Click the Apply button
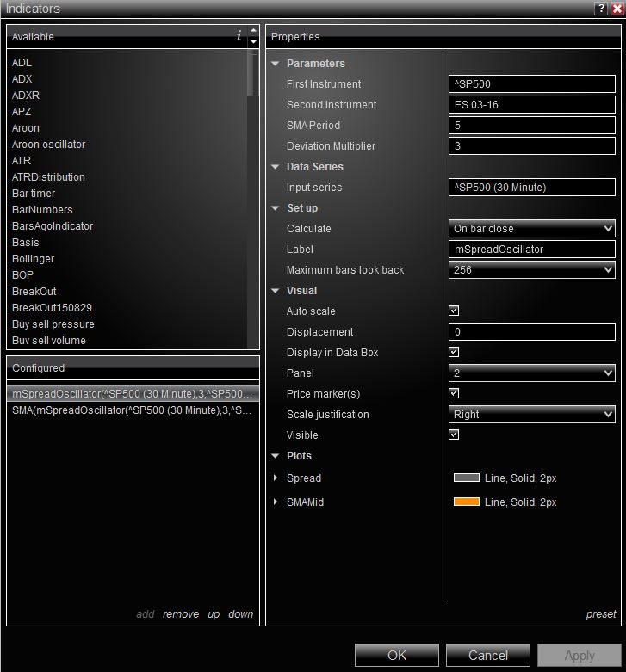 point(580,656)
